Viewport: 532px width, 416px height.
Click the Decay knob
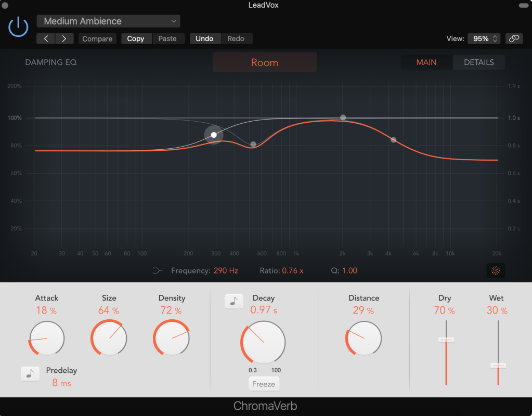tap(263, 342)
